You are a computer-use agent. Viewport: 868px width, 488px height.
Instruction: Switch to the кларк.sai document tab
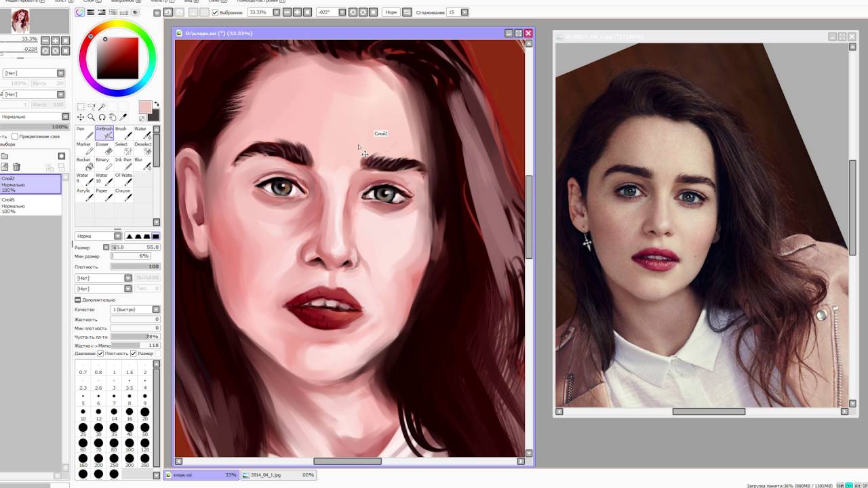(201, 475)
